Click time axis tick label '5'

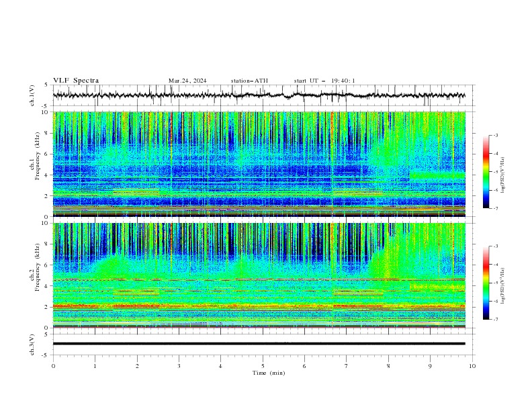tap(263, 366)
